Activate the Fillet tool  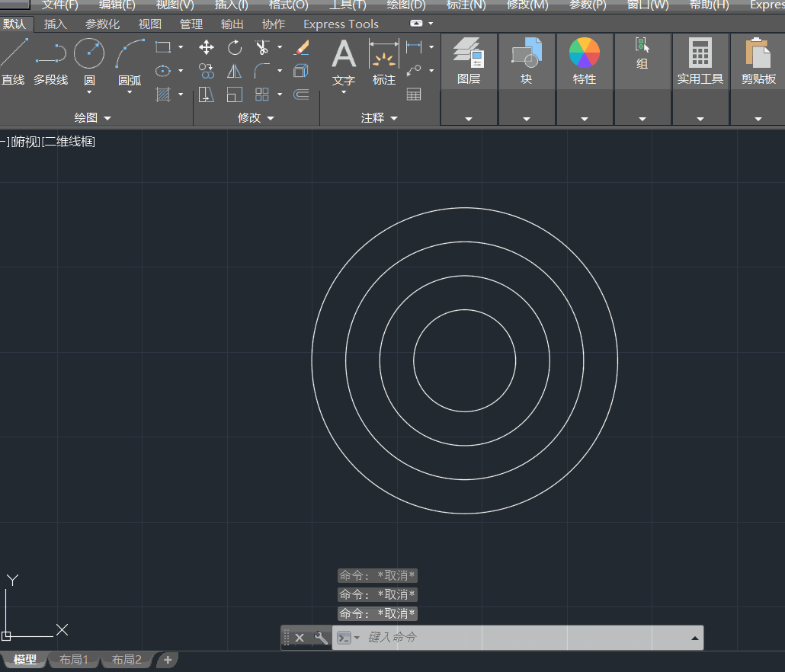(262, 71)
